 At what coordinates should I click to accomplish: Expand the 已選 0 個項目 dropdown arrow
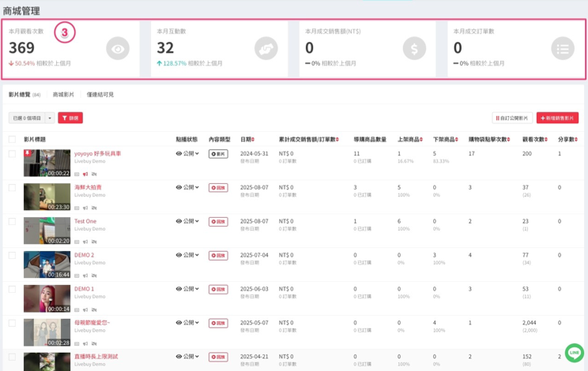pos(51,118)
